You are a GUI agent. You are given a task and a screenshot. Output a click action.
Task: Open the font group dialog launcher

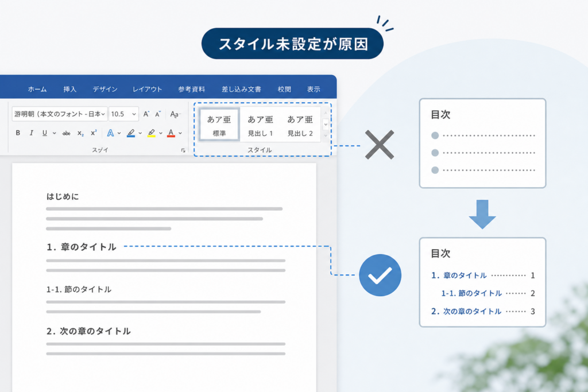coord(183,150)
